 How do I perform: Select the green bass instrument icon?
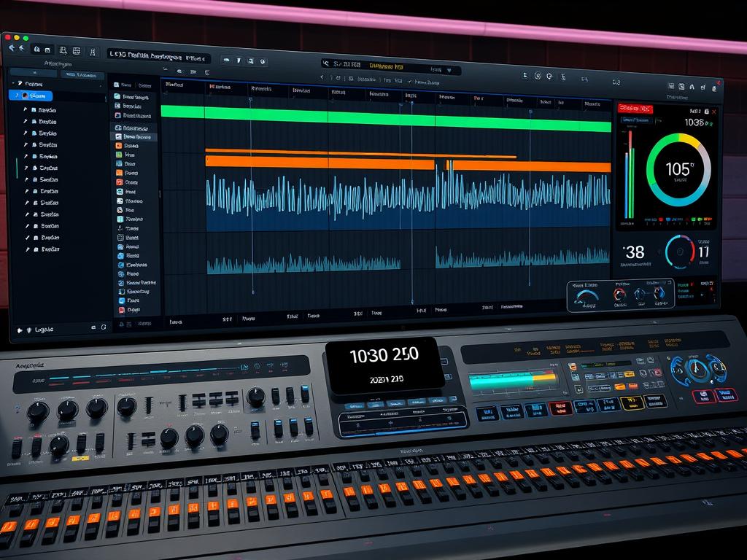[x=118, y=155]
